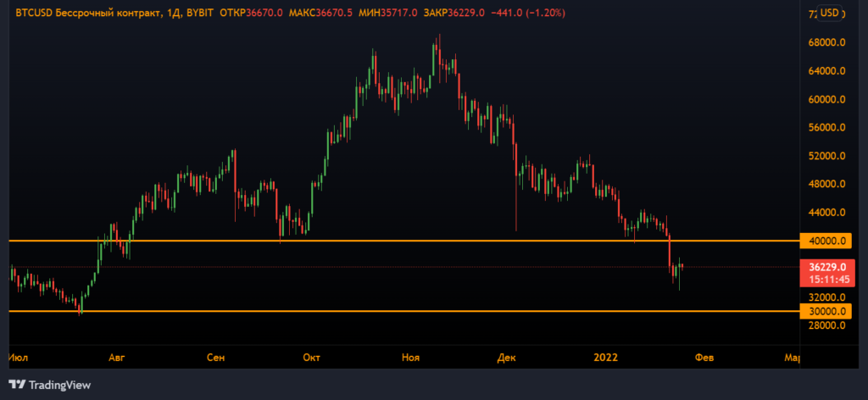Click the 48000.0 price axis label
This screenshot has width=868, height=400.
tap(826, 184)
